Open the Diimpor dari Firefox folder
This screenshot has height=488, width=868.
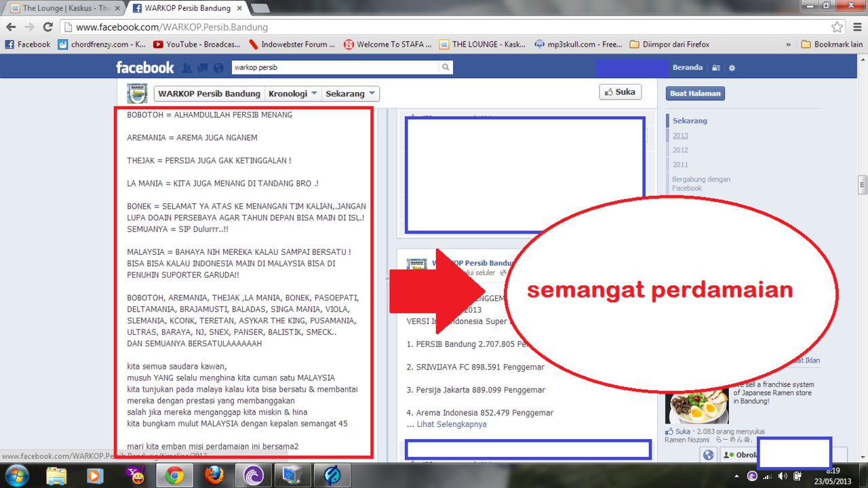point(669,44)
